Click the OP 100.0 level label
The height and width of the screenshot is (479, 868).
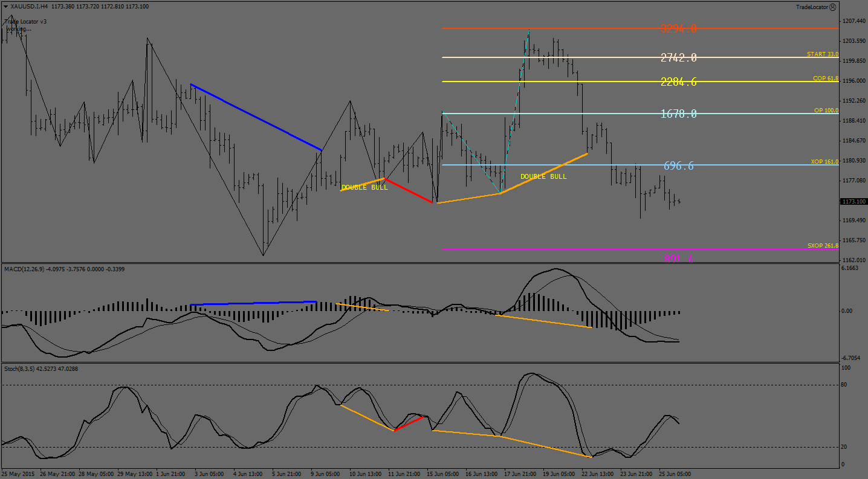826,111
